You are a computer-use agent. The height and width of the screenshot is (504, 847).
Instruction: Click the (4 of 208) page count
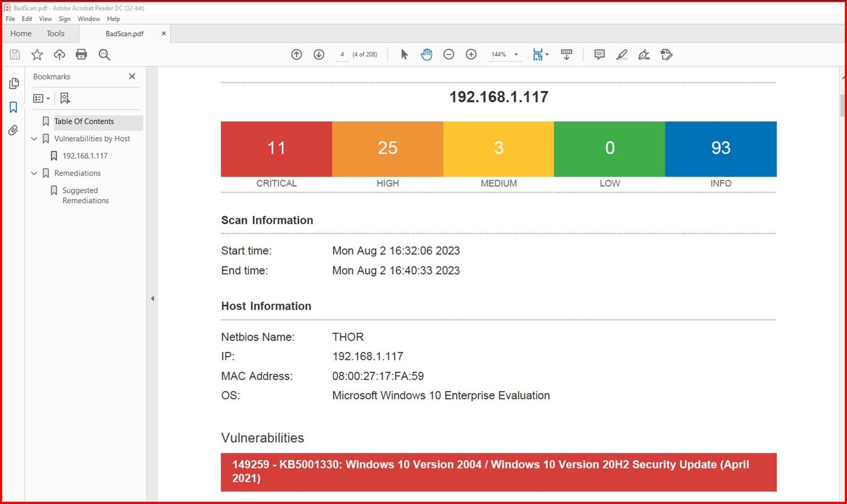tap(365, 55)
